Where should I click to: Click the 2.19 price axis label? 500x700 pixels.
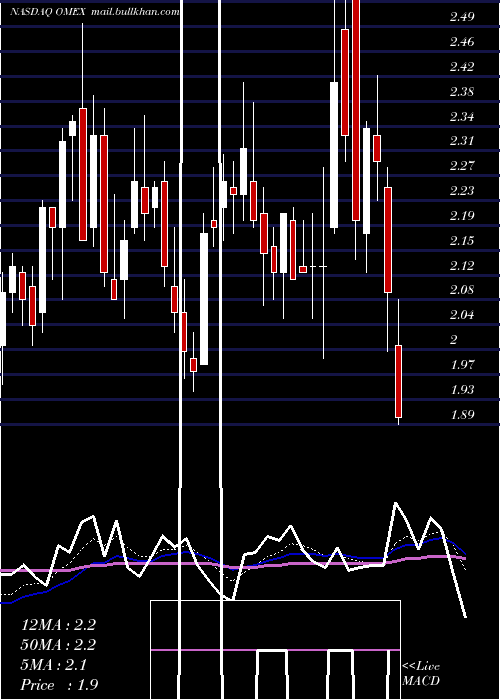pos(462,216)
